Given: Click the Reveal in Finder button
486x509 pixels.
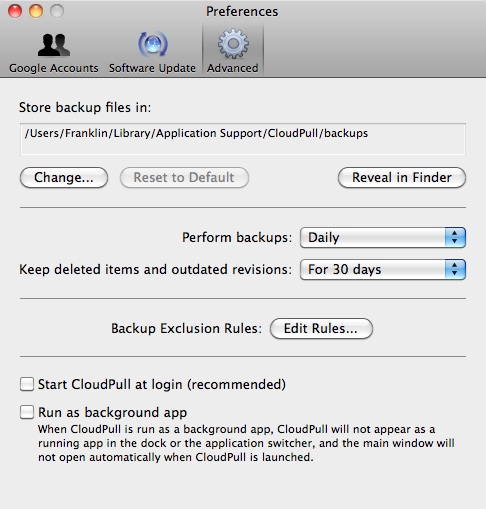Looking at the screenshot, I should [402, 178].
